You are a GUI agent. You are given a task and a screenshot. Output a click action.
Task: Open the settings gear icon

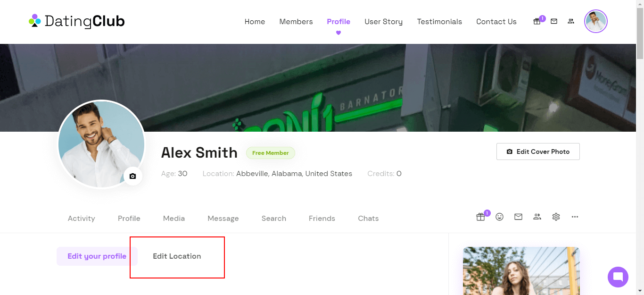click(x=556, y=217)
